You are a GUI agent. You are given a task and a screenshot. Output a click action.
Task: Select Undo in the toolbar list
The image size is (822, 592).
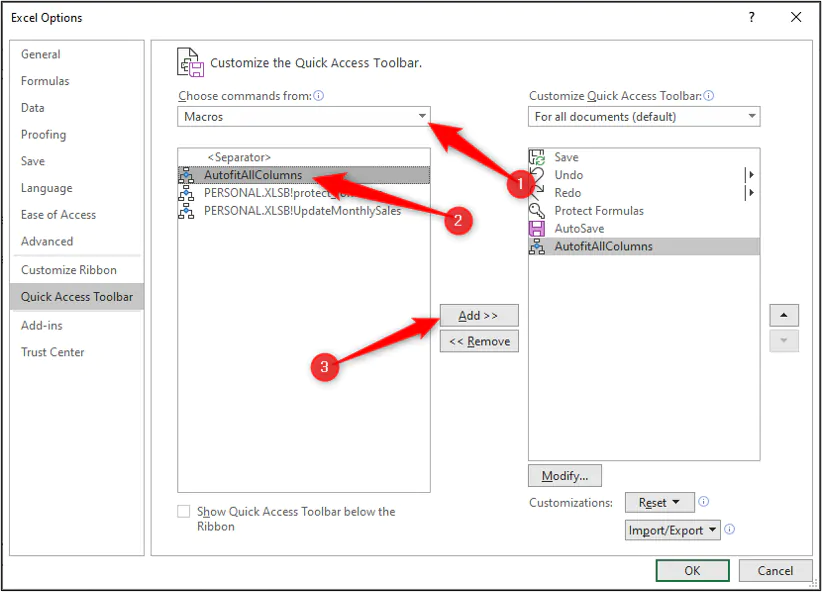[x=644, y=175]
